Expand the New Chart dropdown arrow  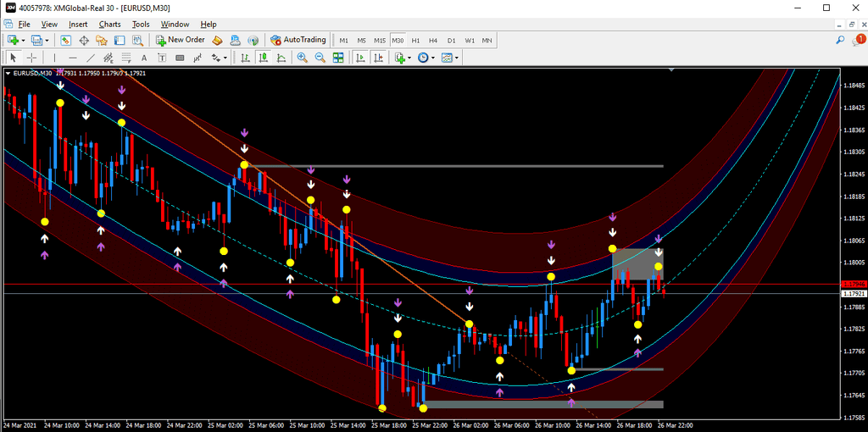tap(23, 41)
